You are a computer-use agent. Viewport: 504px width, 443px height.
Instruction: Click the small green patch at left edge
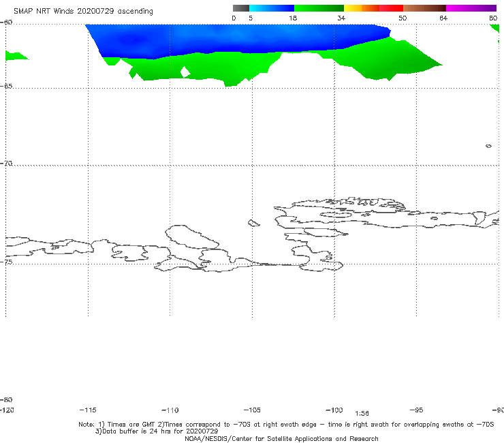click(16, 56)
